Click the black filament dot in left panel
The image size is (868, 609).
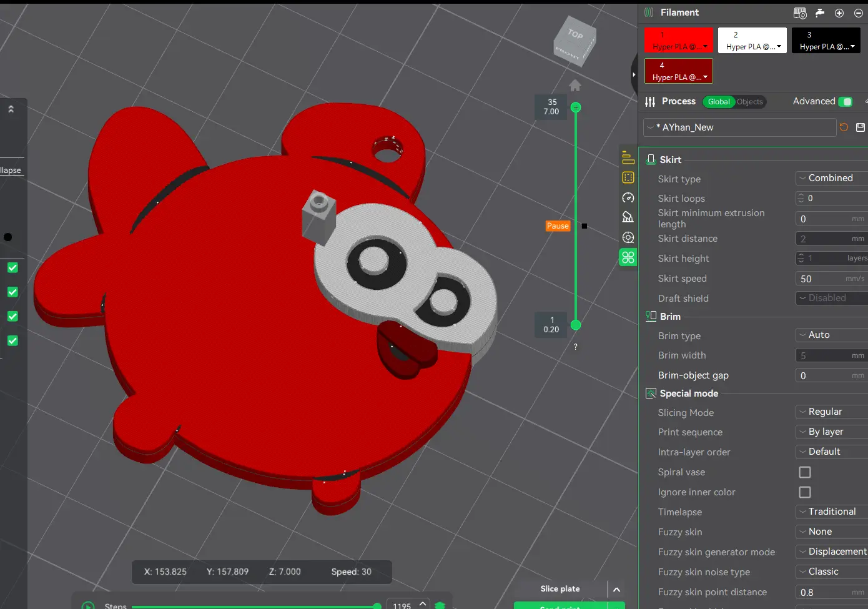point(7,237)
